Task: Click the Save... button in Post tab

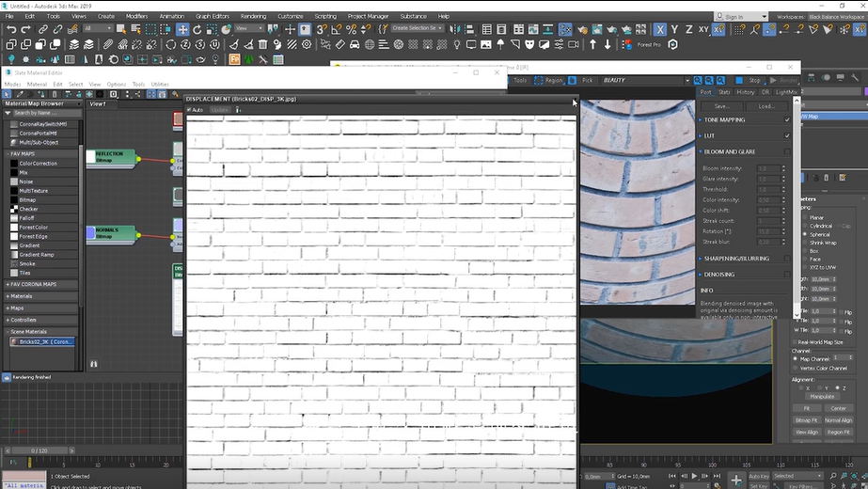Action: (x=721, y=105)
